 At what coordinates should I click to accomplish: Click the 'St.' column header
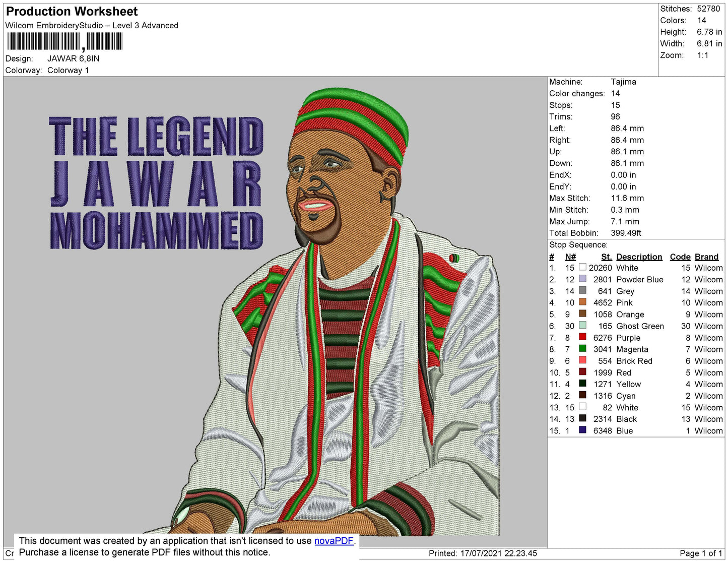[x=606, y=257]
